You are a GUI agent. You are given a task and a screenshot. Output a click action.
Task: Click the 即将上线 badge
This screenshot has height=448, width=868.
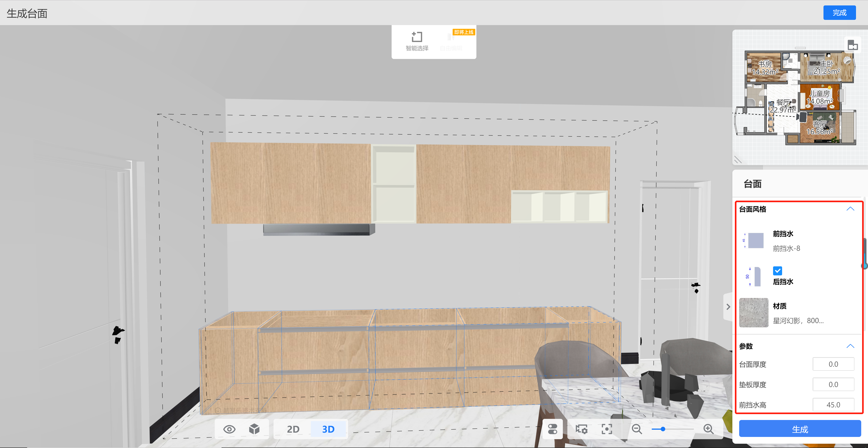pyautogui.click(x=464, y=32)
